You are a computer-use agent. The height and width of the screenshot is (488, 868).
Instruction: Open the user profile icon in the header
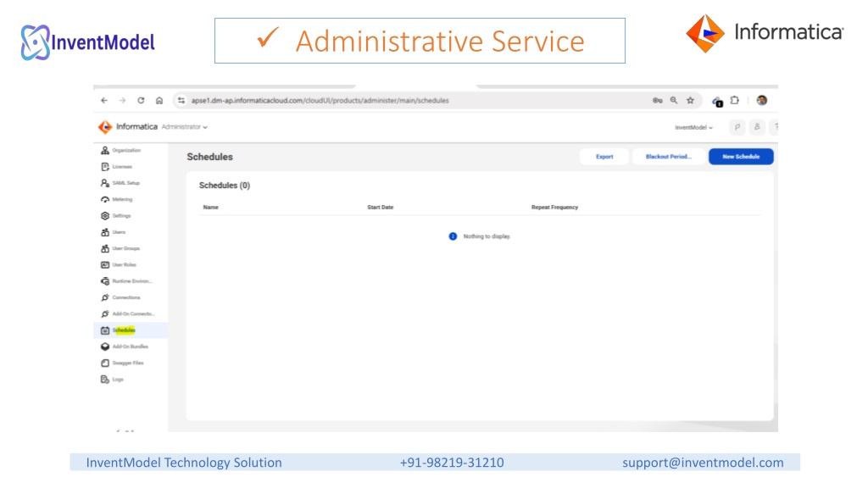(757, 127)
